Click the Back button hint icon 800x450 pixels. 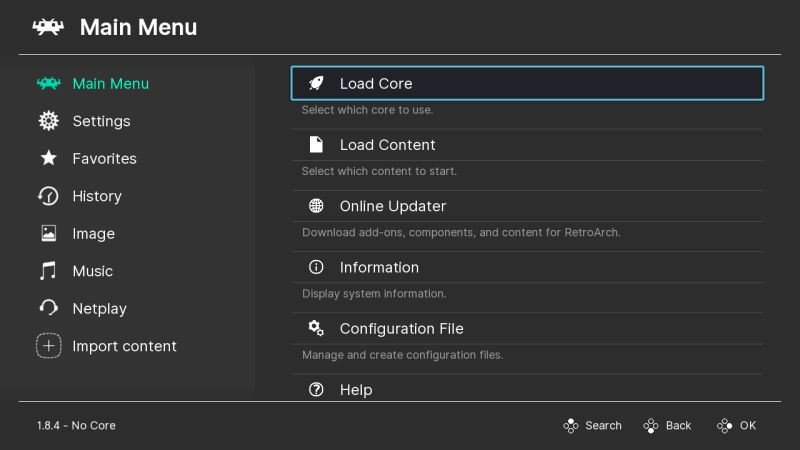[651, 426]
